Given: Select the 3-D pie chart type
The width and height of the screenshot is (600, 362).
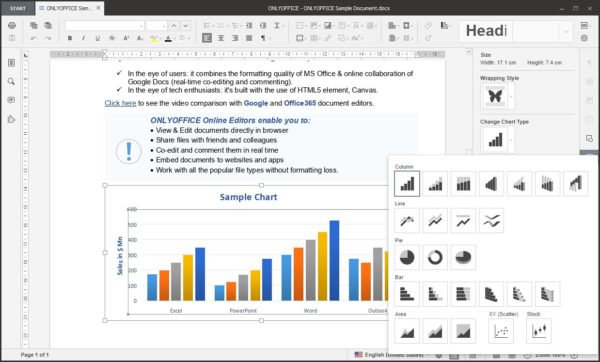Looking at the screenshot, I should (463, 257).
